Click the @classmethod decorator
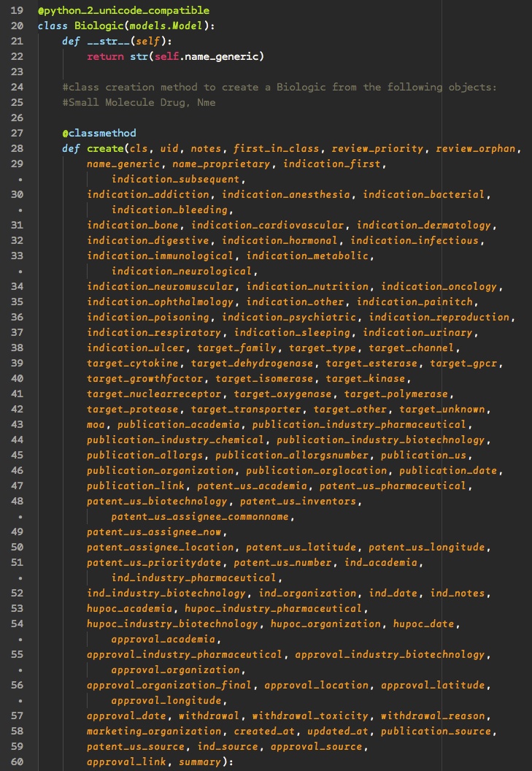This screenshot has height=771, width=532. pyautogui.click(x=99, y=133)
